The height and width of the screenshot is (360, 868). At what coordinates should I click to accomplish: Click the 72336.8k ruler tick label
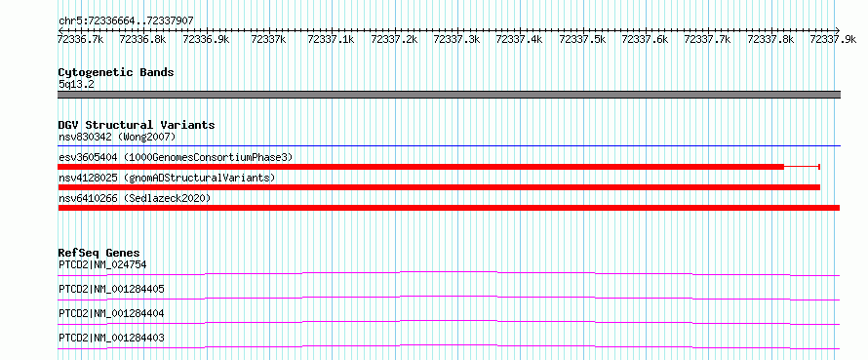tap(142, 39)
